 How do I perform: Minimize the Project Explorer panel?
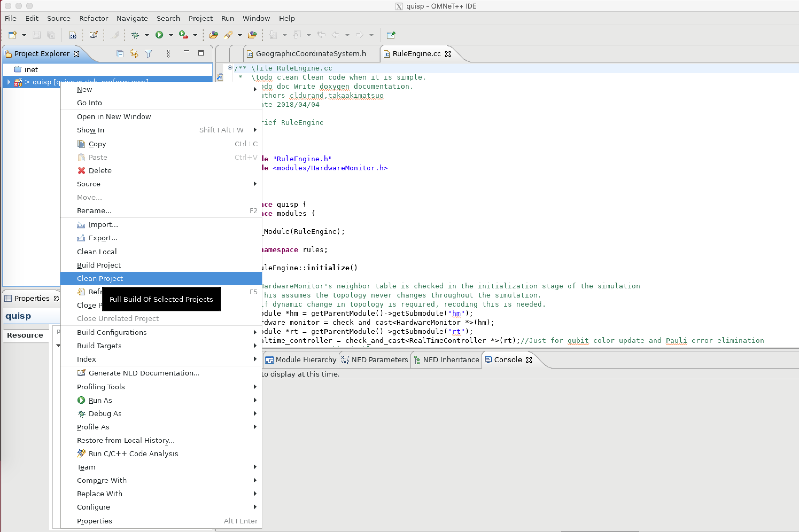click(x=186, y=53)
